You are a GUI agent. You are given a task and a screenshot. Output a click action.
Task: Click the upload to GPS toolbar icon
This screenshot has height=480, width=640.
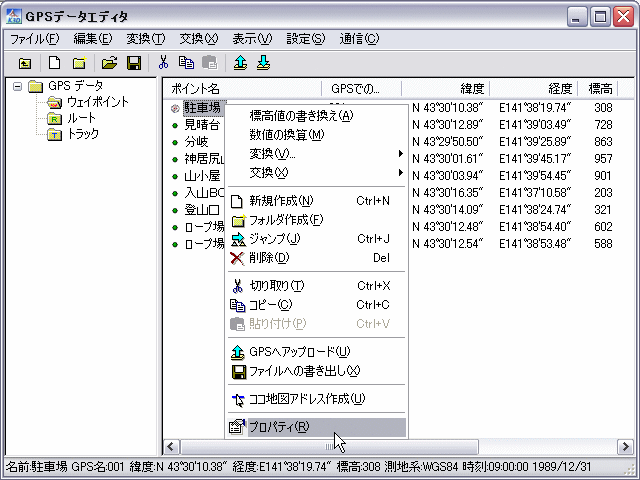(x=240, y=63)
